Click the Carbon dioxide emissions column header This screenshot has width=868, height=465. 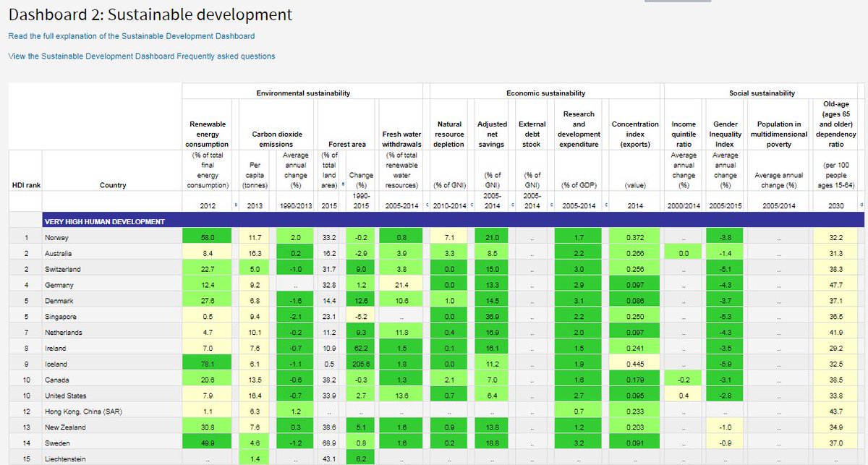click(x=276, y=140)
